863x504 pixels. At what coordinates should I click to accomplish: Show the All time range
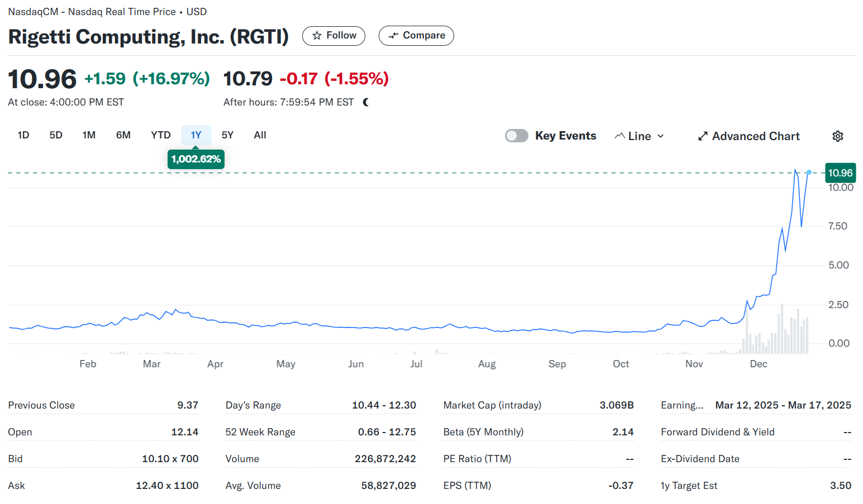260,135
